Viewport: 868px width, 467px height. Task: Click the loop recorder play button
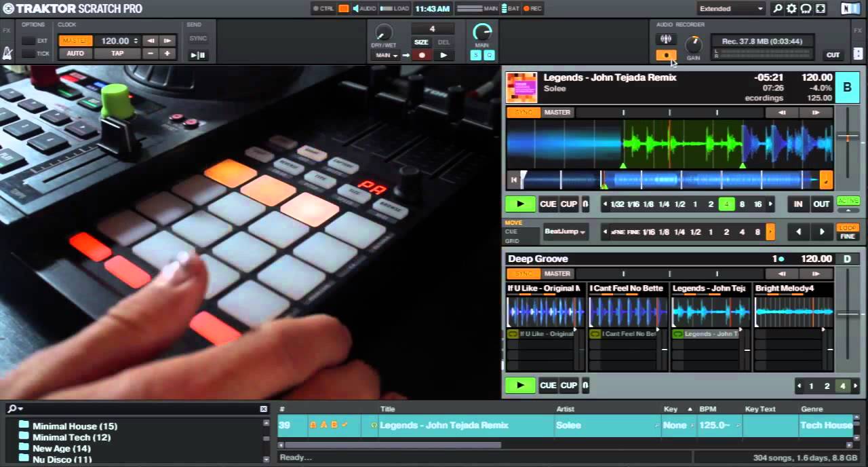pyautogui.click(x=443, y=55)
